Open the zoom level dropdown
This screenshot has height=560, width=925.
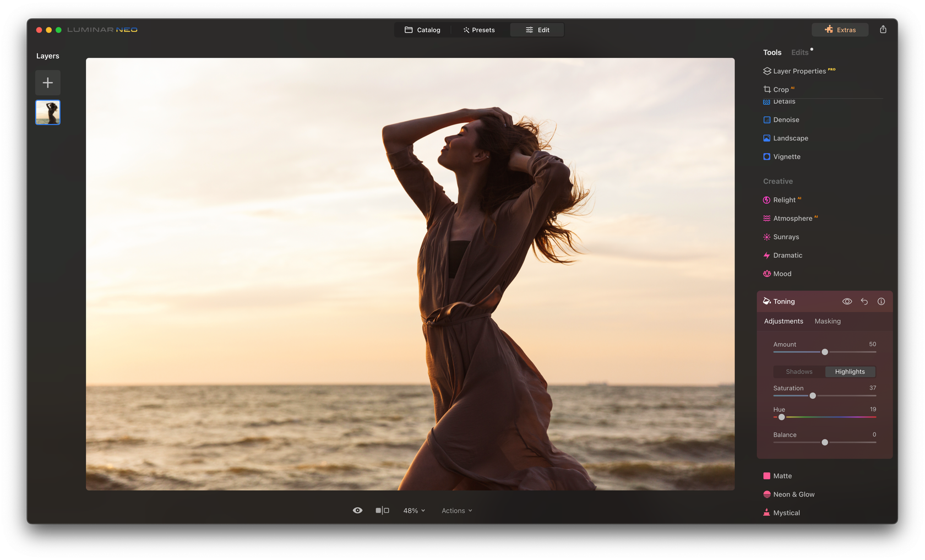[413, 510]
